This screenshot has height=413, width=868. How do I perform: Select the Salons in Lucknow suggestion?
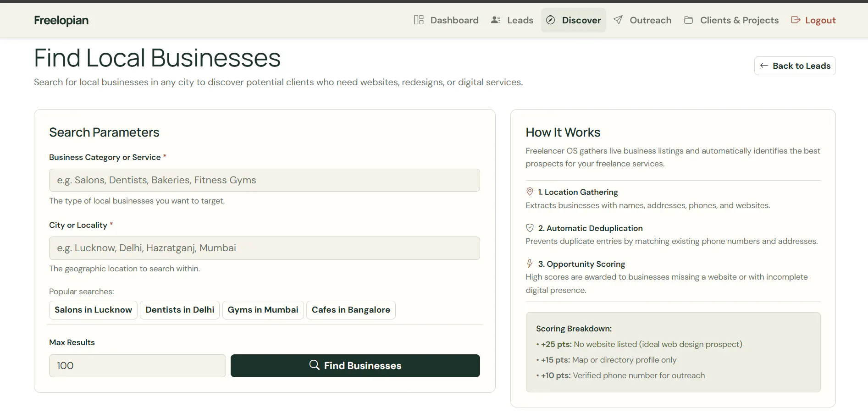[93, 310]
